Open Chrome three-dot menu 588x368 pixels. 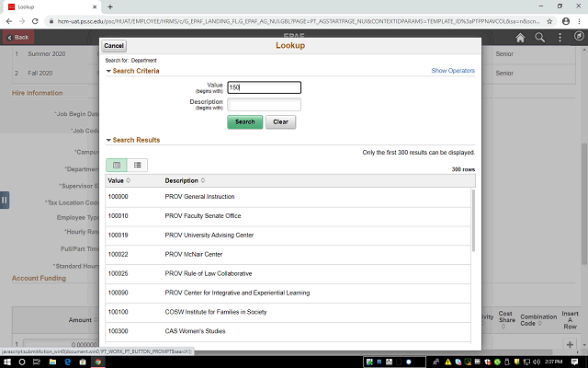(x=580, y=21)
